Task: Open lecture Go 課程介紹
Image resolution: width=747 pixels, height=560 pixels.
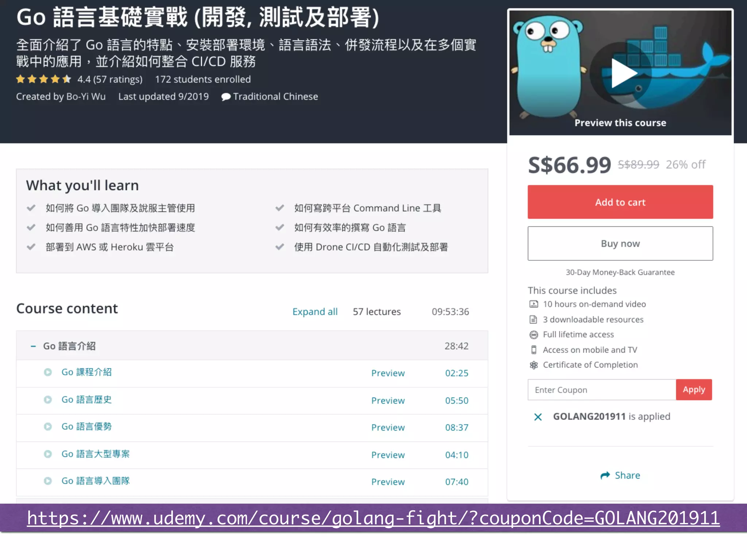Action: pos(86,372)
